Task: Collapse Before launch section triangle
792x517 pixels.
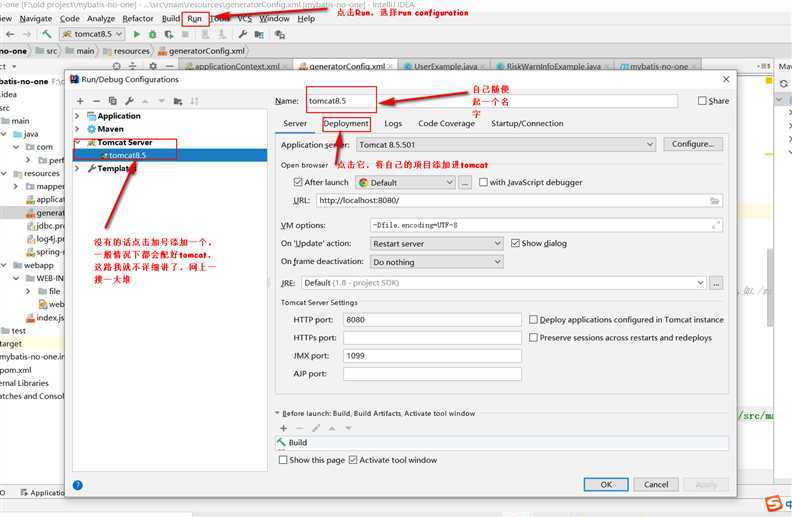Action: [277, 412]
